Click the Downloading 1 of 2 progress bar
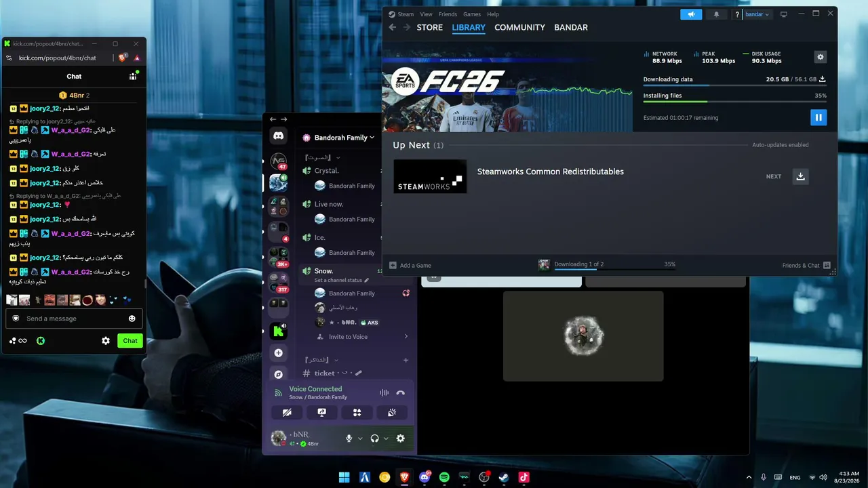The height and width of the screenshot is (488, 868). pos(614,269)
